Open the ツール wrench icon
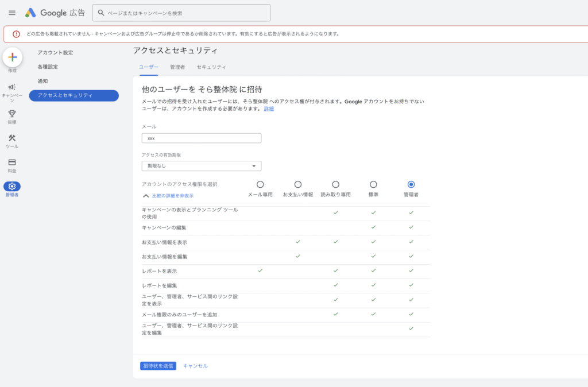588x387 pixels. [12, 138]
